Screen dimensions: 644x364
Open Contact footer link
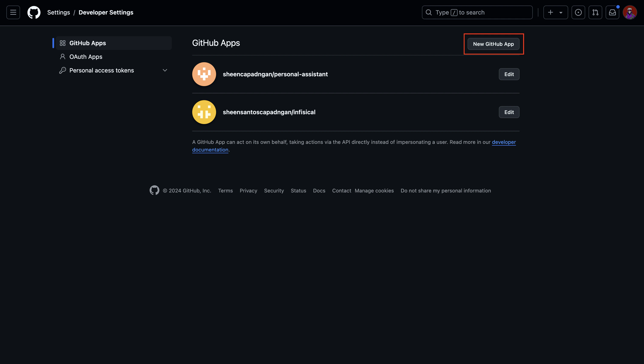pos(342,191)
